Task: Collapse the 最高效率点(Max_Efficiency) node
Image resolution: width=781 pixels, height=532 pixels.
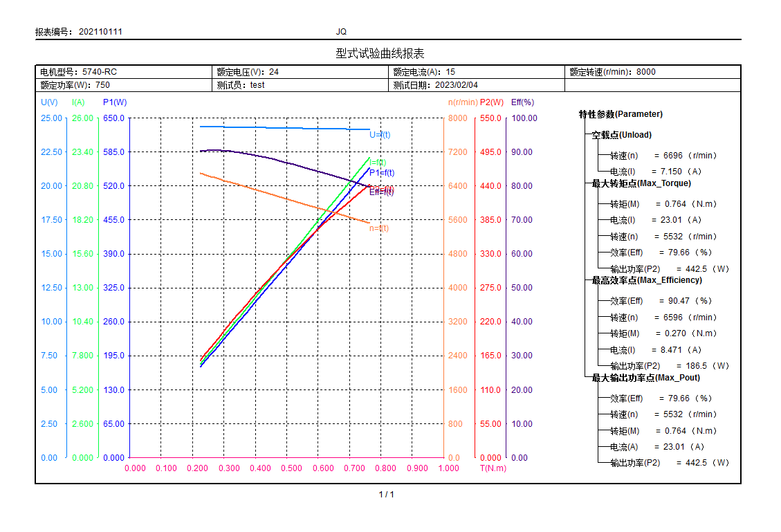Action: coord(647,280)
